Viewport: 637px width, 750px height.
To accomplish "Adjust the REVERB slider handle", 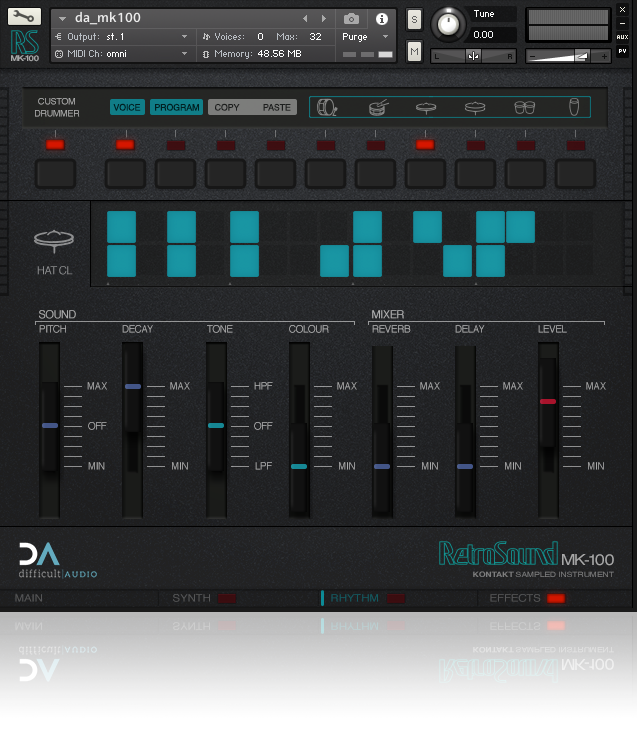I will [382, 466].
